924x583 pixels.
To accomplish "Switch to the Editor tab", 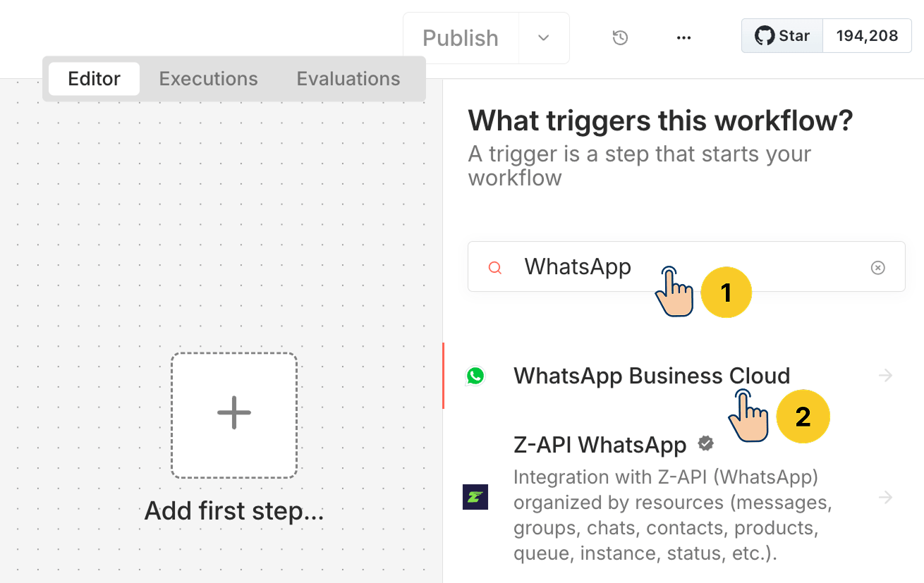I will click(94, 79).
